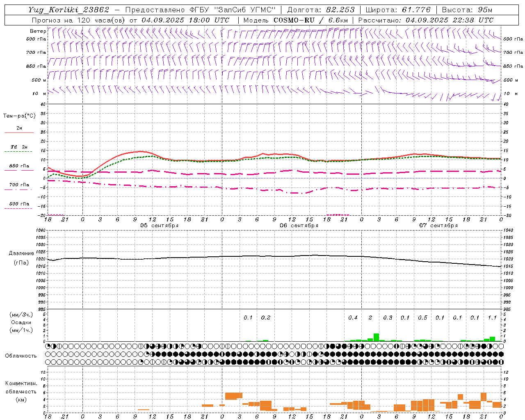The image size is (525, 420).
Task: Click the dashed line swatch under Td 2м legend
Action: point(18,152)
